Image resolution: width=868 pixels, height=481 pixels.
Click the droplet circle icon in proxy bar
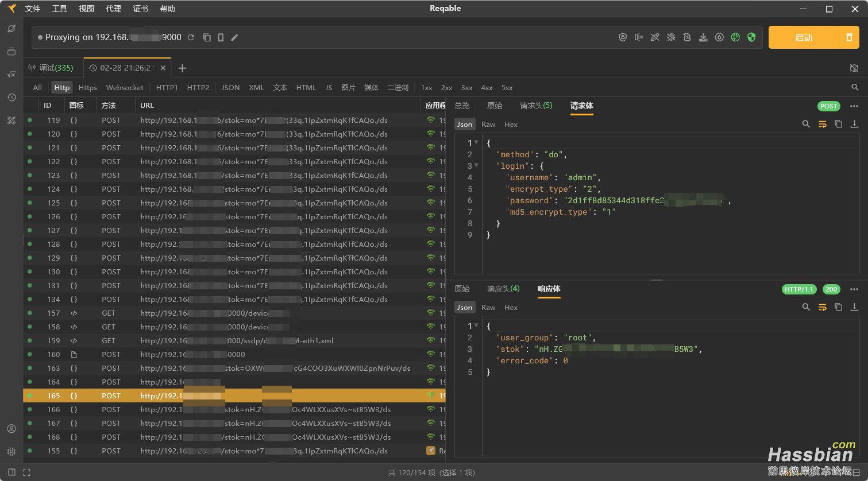[719, 37]
